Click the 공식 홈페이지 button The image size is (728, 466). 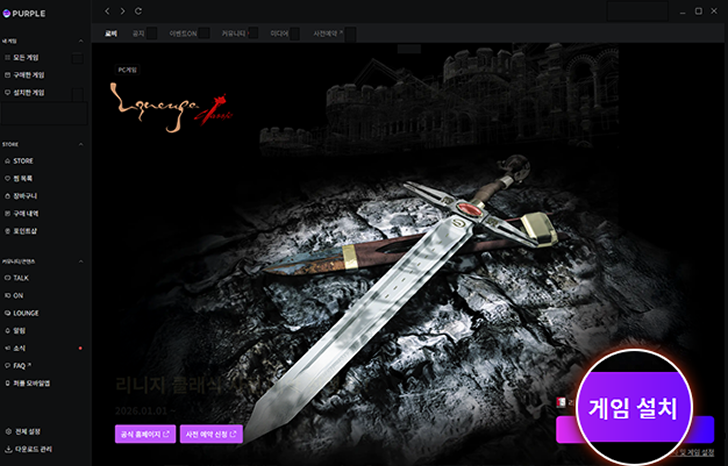(x=145, y=434)
